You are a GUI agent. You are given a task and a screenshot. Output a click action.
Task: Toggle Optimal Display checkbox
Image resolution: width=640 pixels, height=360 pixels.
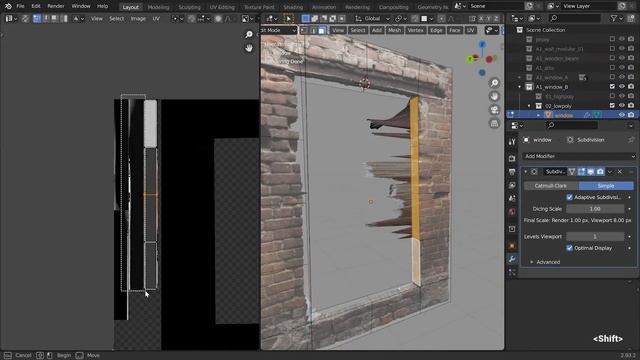click(x=569, y=248)
